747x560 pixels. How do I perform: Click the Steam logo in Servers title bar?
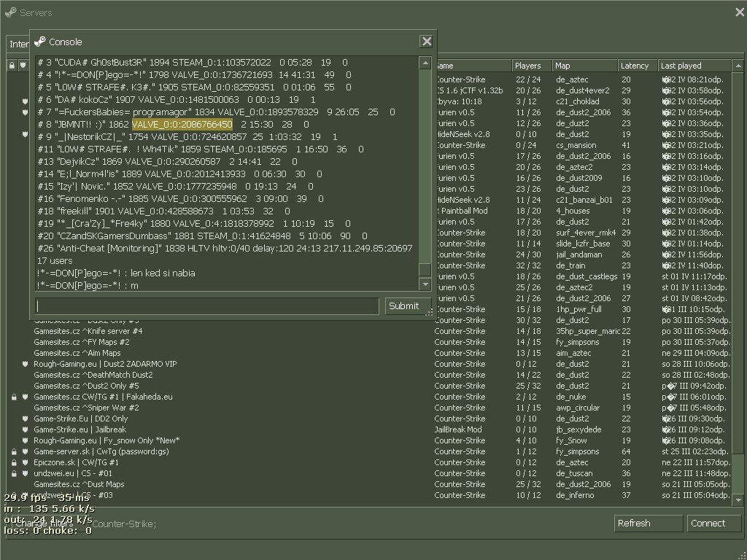point(10,12)
